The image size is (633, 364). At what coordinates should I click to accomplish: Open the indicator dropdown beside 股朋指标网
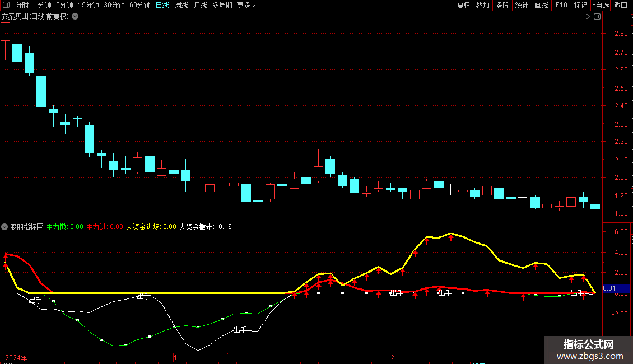point(4,227)
